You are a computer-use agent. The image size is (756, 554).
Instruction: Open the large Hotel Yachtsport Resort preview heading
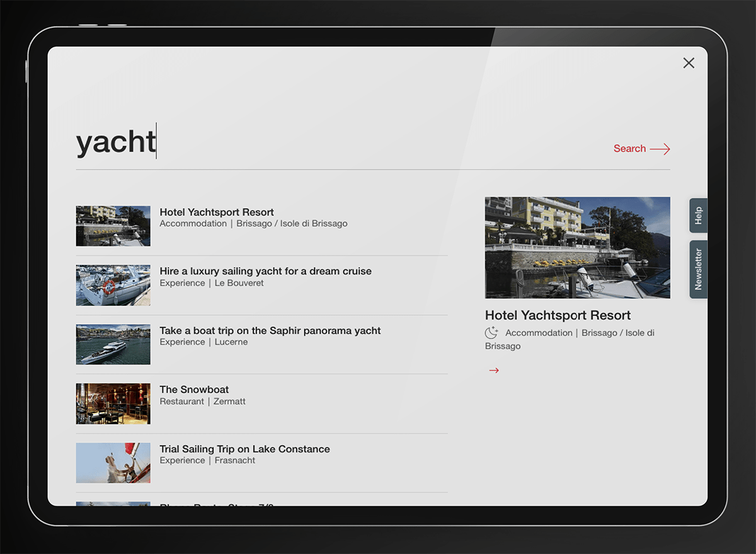558,315
